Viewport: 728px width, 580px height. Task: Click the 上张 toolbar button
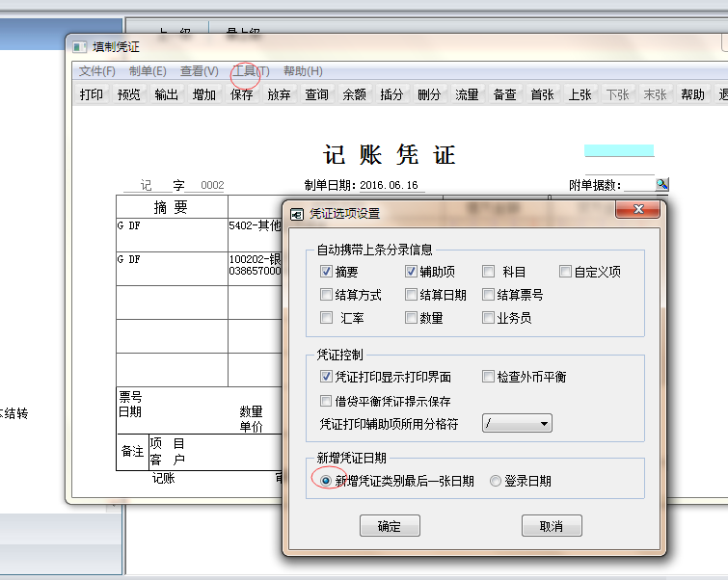click(580, 94)
